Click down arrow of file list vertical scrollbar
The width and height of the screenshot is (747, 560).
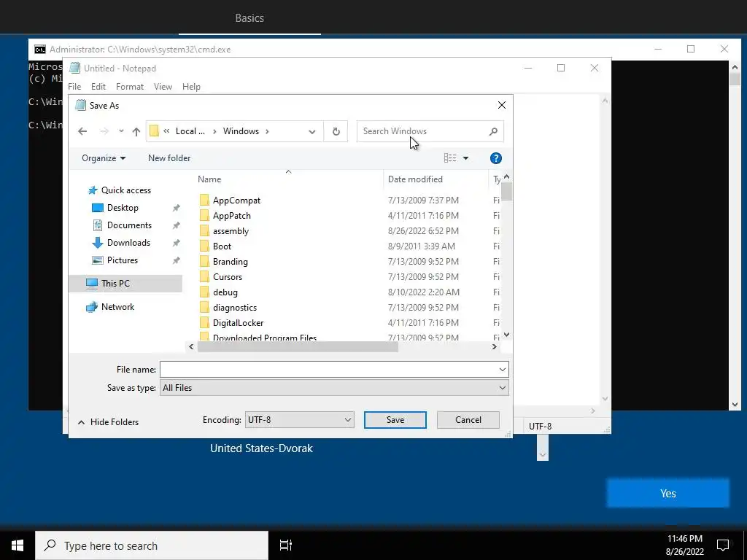pos(506,335)
